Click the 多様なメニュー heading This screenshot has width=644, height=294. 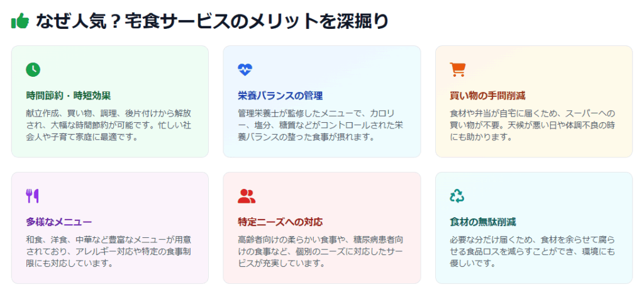[58, 222]
